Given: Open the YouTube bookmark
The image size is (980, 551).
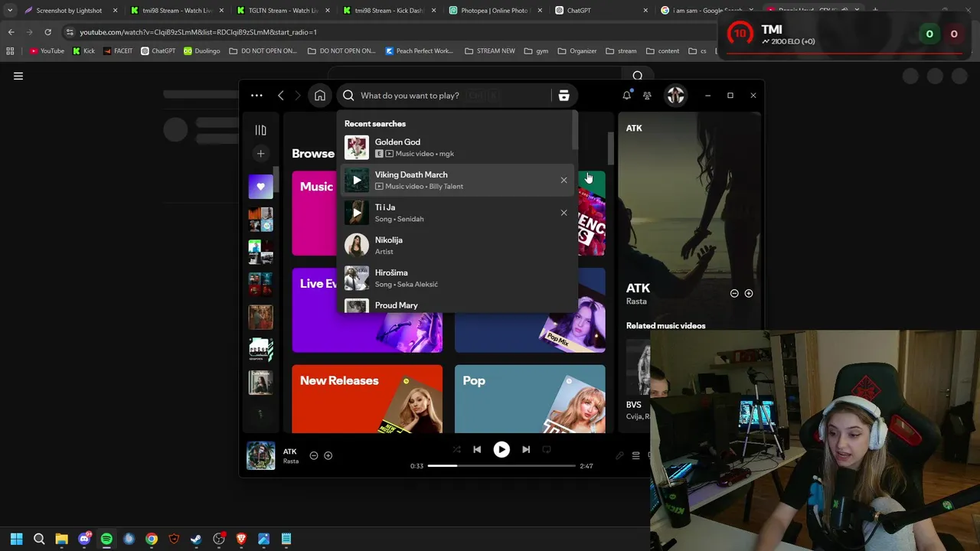Looking at the screenshot, I should [x=47, y=51].
